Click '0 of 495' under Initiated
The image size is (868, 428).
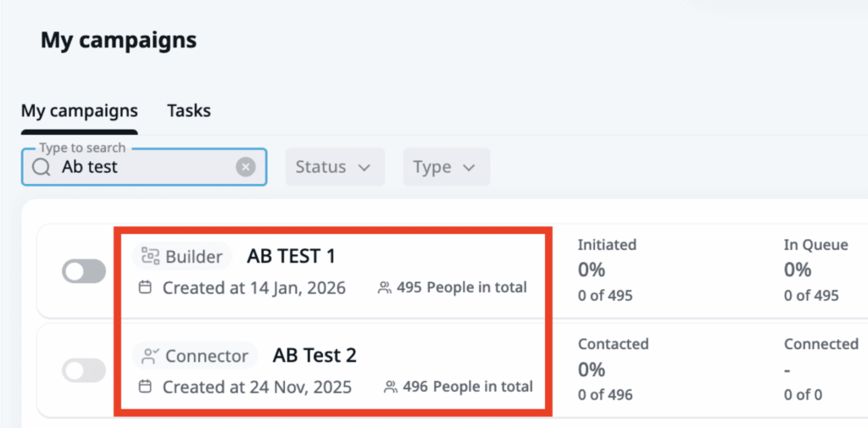[x=605, y=296]
